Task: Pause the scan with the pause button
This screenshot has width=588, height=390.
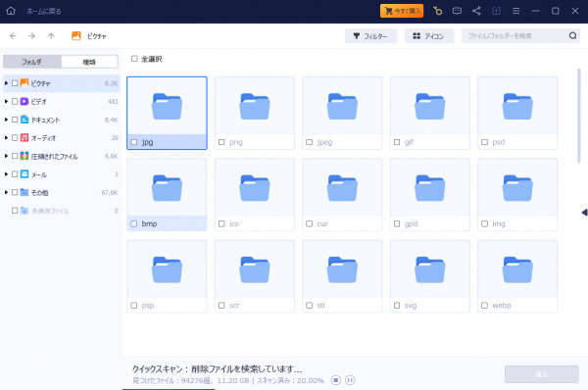Action: click(350, 380)
